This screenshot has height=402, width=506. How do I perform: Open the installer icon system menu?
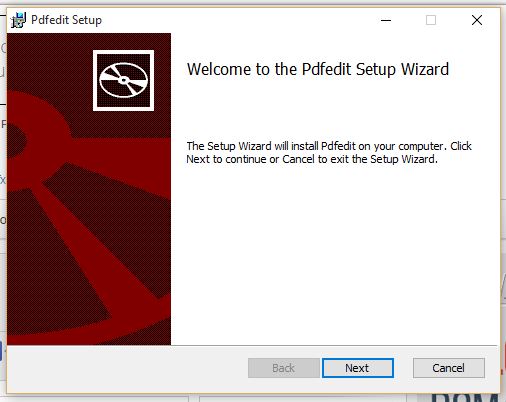[x=18, y=20]
